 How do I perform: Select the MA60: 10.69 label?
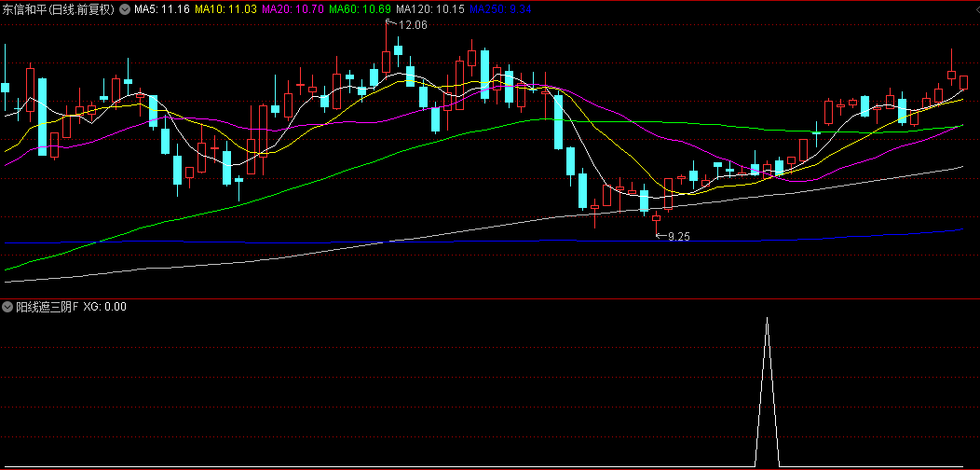point(360,9)
